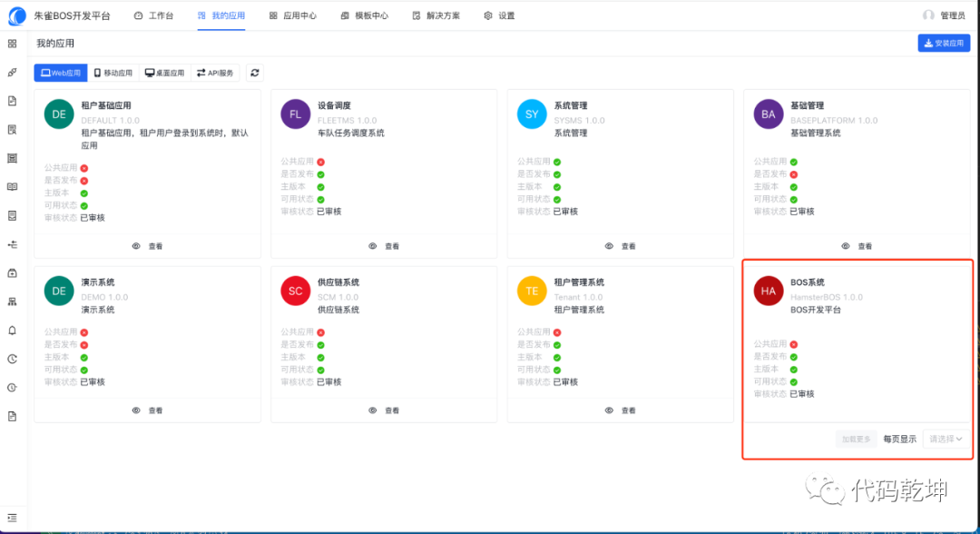The height and width of the screenshot is (534, 980).
Task: Click the 基础管理 card title
Action: coord(807,105)
